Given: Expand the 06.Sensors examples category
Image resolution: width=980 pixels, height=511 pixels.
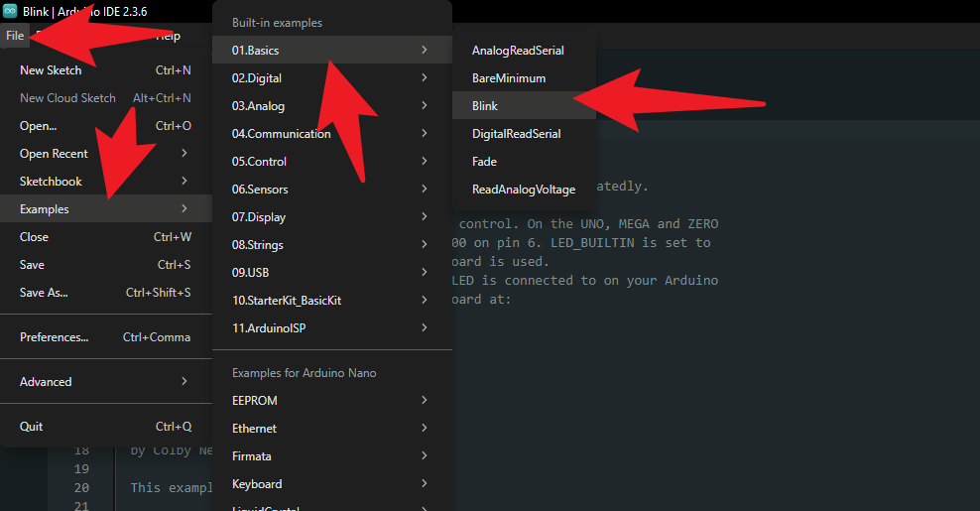Looking at the screenshot, I should click(332, 189).
